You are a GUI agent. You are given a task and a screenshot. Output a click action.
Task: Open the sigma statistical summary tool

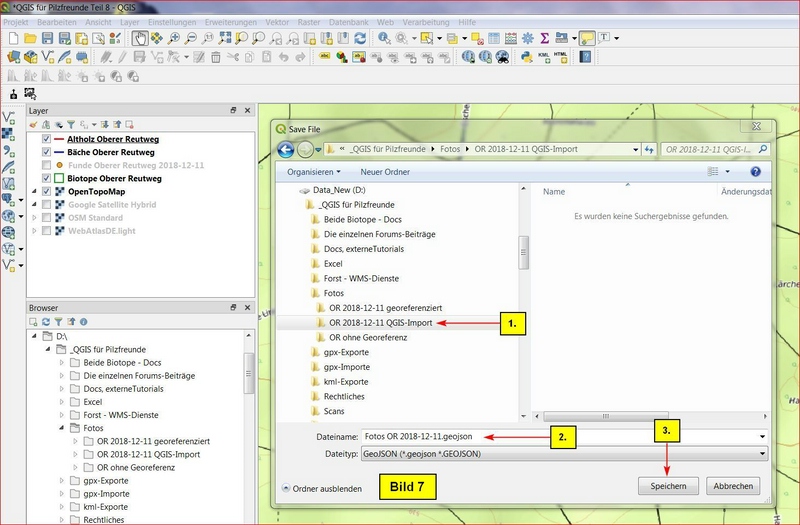(545, 38)
